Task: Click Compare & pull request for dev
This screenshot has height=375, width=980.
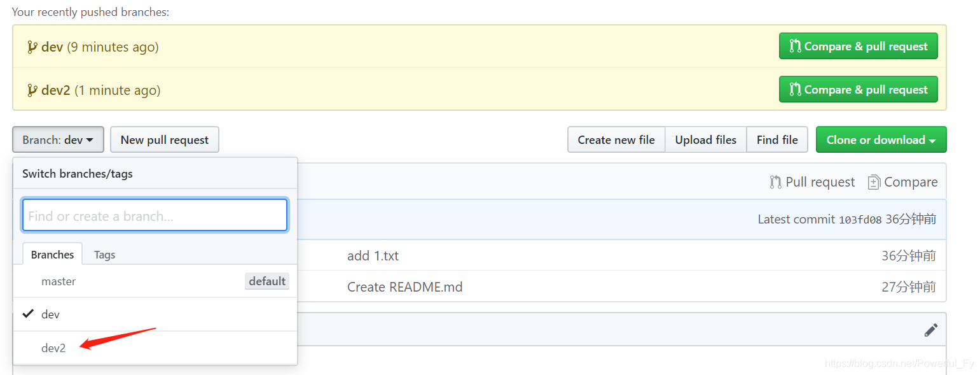Action: point(858,46)
